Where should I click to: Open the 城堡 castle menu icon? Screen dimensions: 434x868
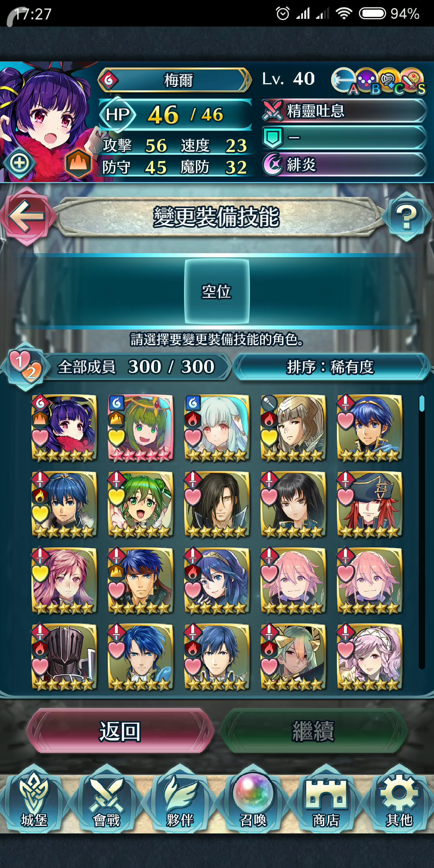point(34,800)
